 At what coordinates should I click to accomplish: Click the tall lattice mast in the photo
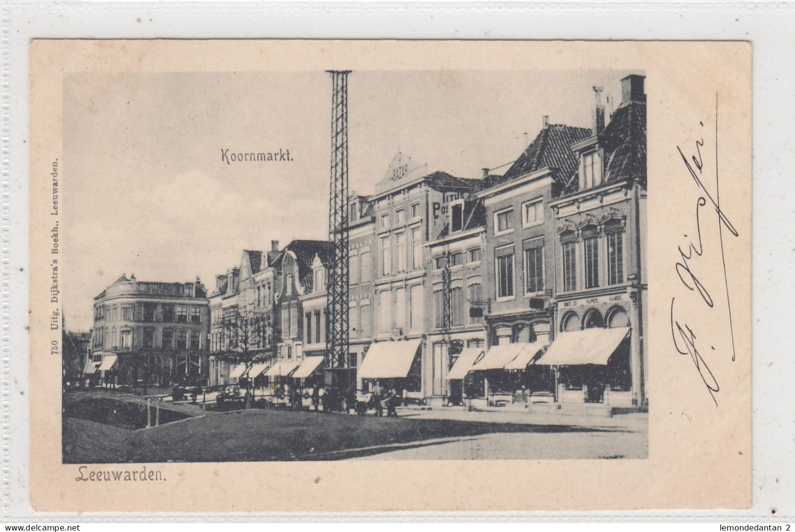[339, 220]
